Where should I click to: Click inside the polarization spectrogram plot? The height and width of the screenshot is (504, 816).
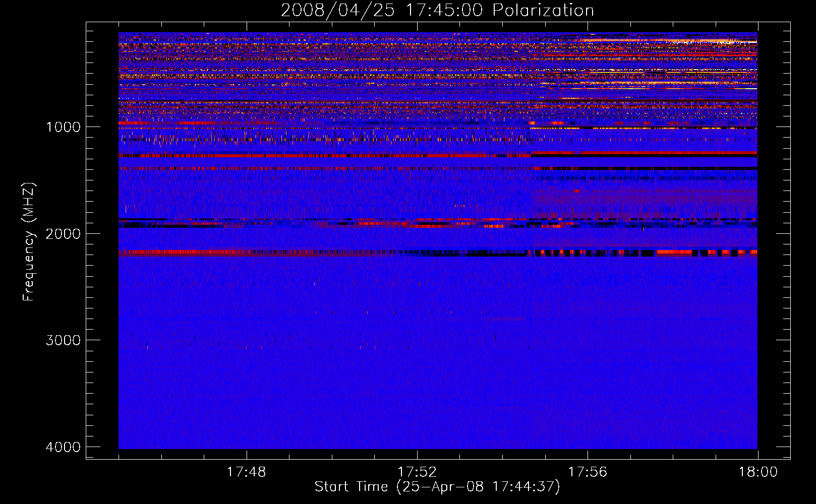(x=438, y=240)
